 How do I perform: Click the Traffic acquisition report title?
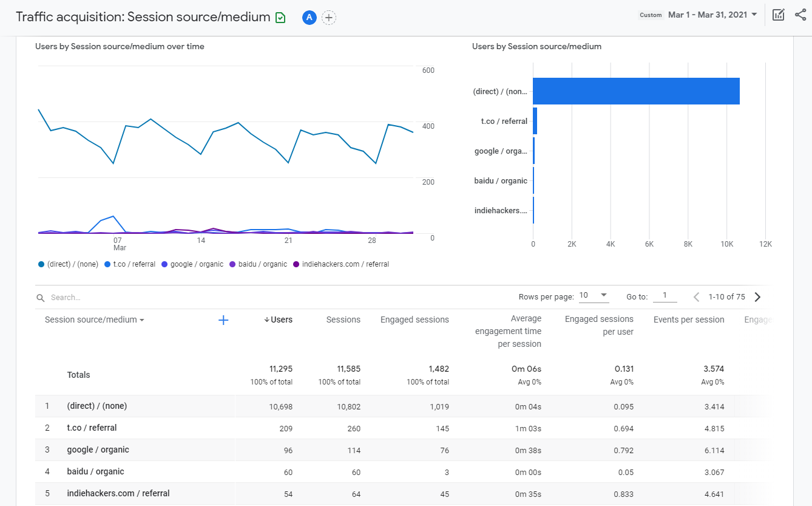point(143,17)
